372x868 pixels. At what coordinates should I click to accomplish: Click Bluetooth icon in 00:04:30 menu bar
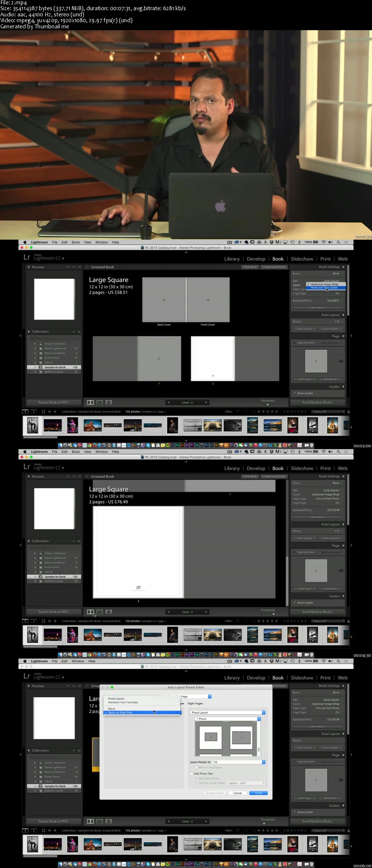(299, 452)
